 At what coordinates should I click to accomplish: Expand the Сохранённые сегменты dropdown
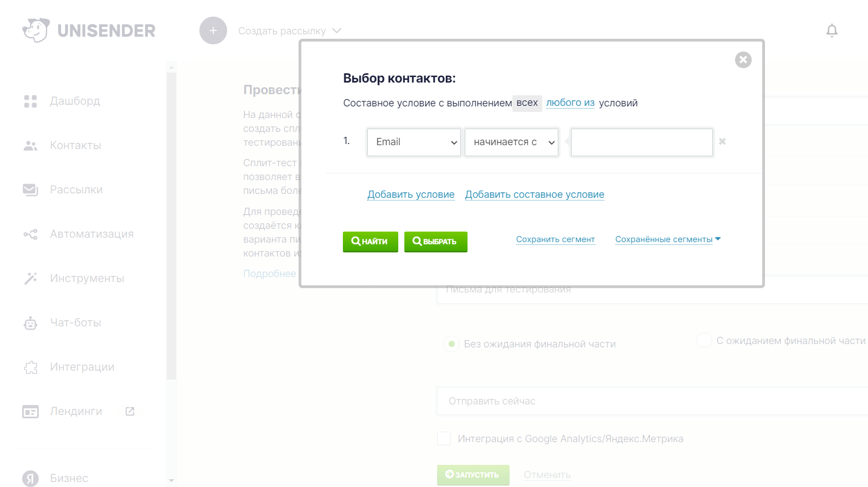pyautogui.click(x=667, y=239)
